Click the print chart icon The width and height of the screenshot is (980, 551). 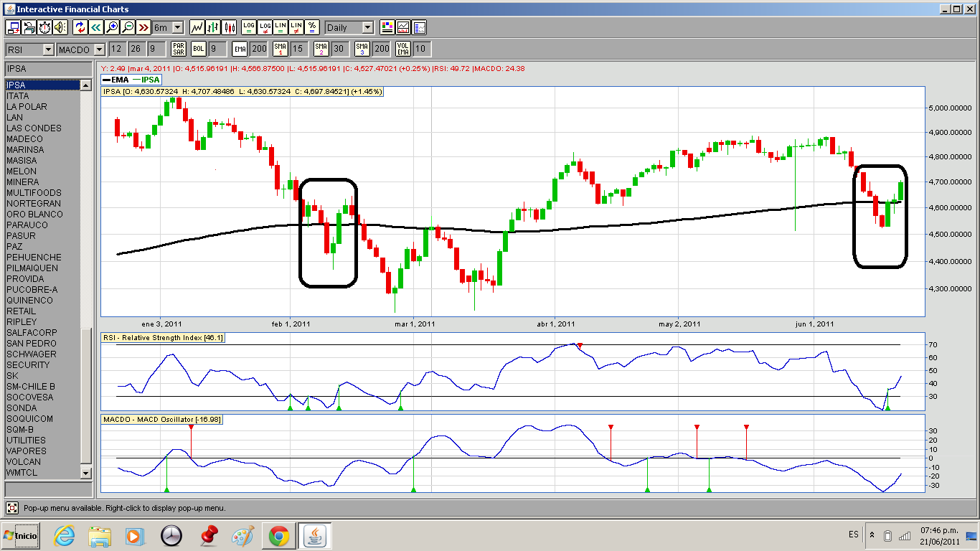point(29,27)
